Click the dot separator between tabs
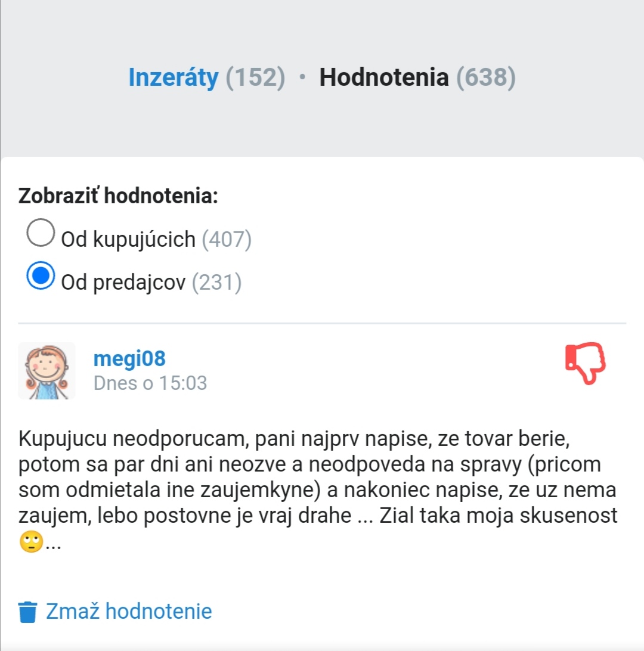644x651 pixels. [302, 77]
